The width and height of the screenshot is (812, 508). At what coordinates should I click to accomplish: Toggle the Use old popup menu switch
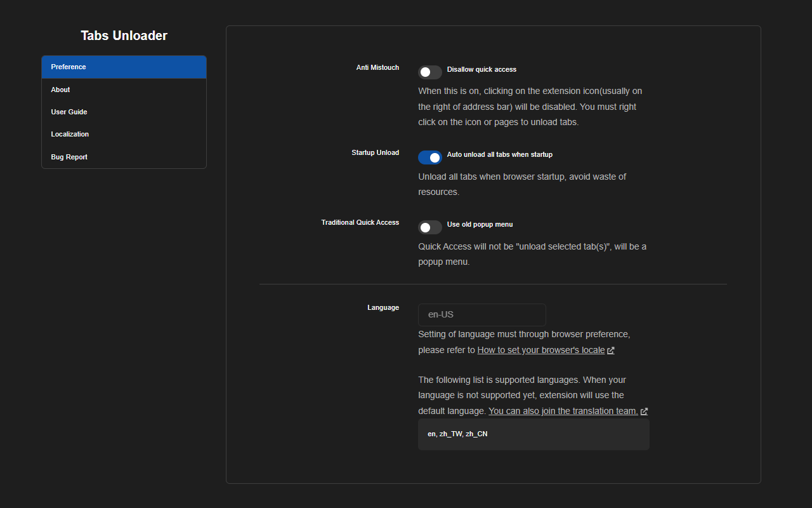click(430, 227)
